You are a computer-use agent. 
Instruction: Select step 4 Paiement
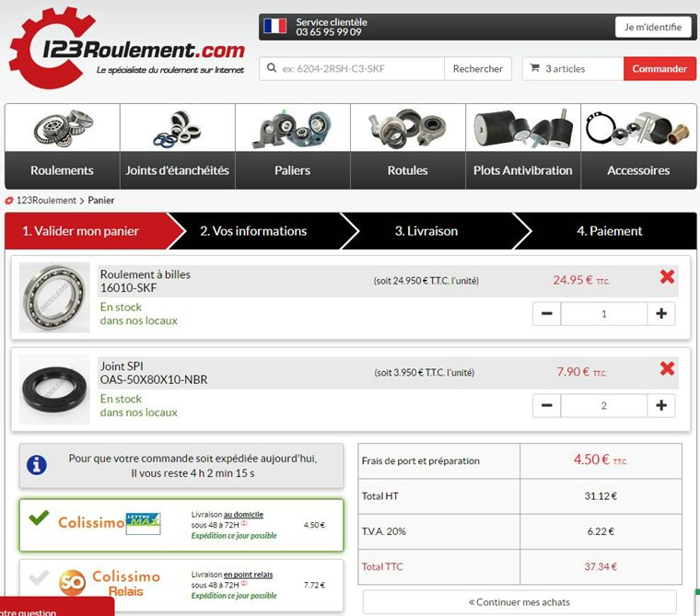pyautogui.click(x=610, y=231)
